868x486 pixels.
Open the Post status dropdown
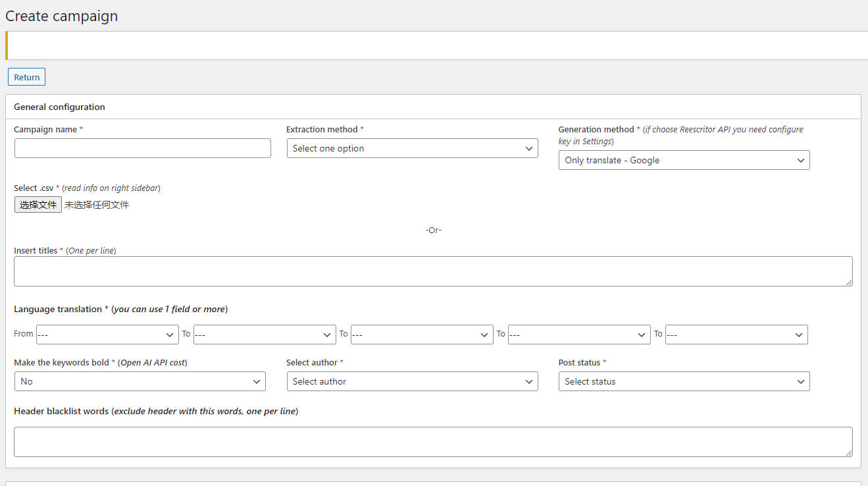click(x=684, y=381)
